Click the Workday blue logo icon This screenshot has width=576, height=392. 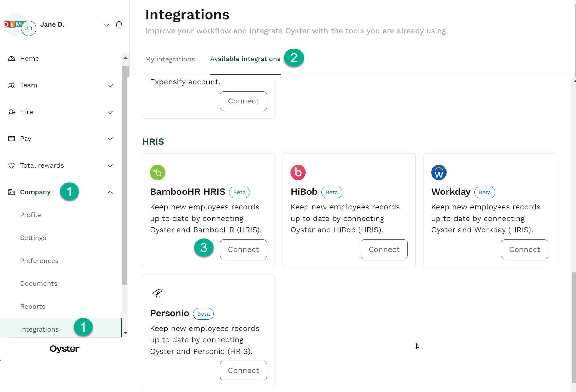point(439,172)
